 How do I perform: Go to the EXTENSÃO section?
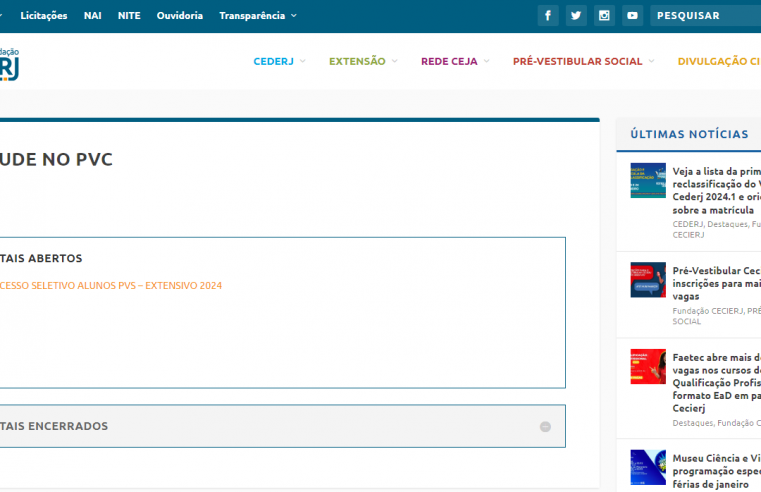tap(357, 61)
